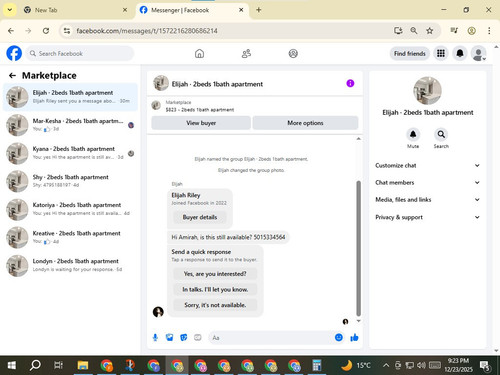The image size is (500, 375).
Task: Open File Explorer from taskbar
Action: [x=83, y=366]
